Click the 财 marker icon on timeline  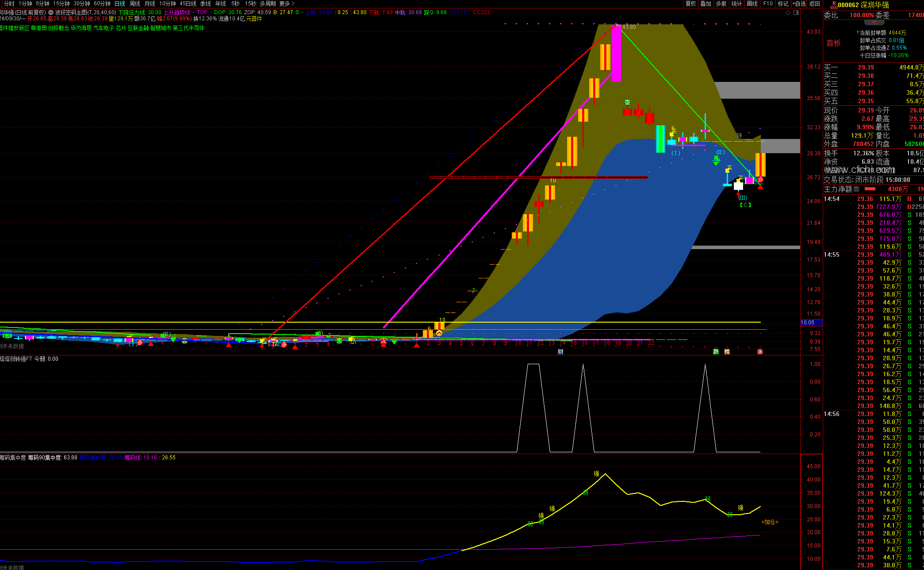[x=560, y=352]
